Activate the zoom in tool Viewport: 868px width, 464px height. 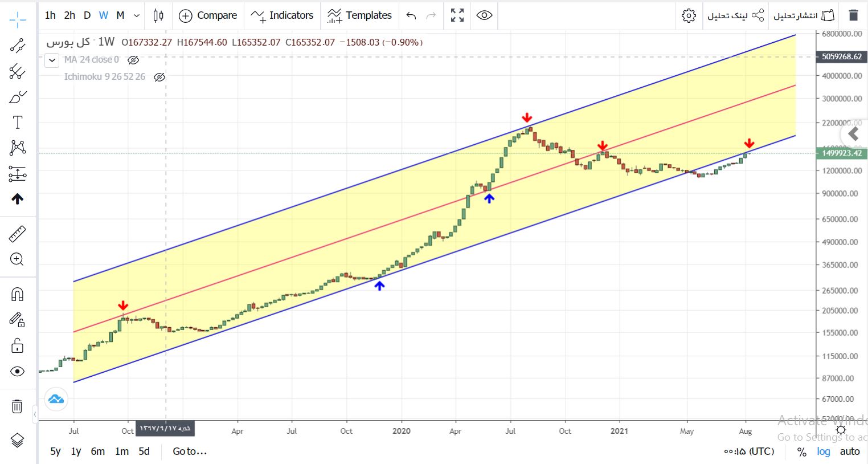18,259
